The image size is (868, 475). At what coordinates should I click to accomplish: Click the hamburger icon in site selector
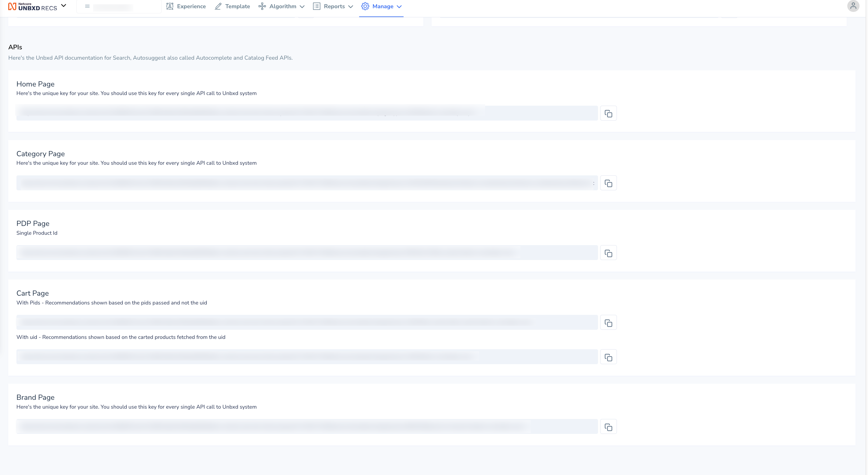click(87, 6)
